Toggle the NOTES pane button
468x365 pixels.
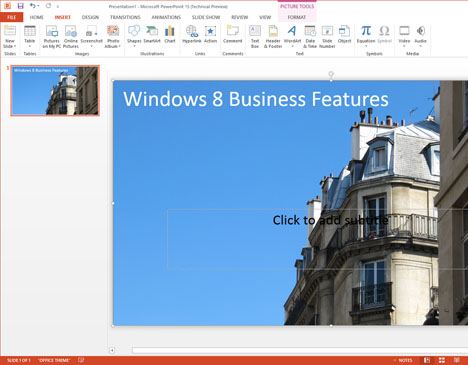(403, 360)
